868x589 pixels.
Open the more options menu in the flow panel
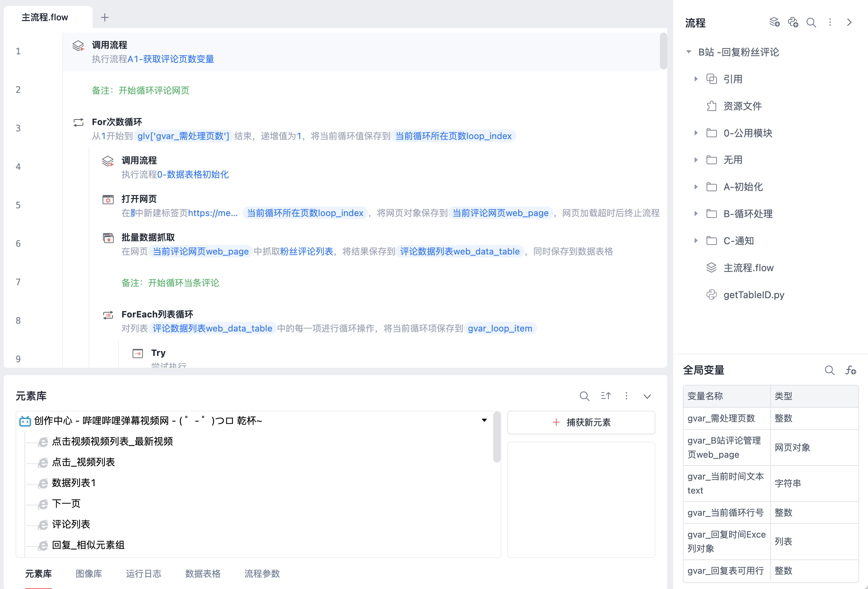click(830, 23)
